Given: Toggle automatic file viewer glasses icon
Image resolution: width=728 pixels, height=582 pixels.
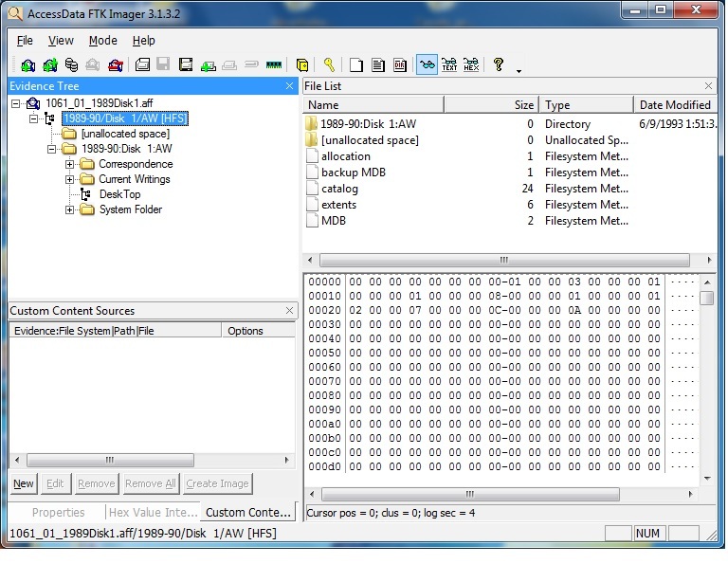Looking at the screenshot, I should pyautogui.click(x=427, y=65).
